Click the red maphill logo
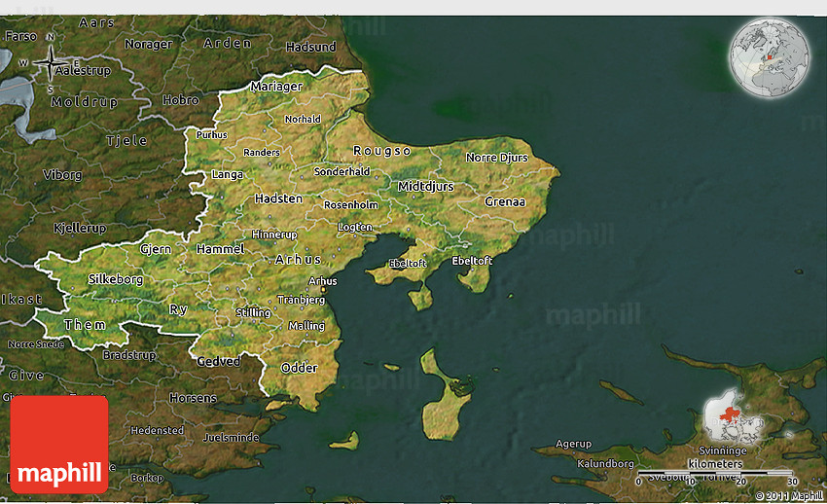The width and height of the screenshot is (827, 504). pos(59,444)
